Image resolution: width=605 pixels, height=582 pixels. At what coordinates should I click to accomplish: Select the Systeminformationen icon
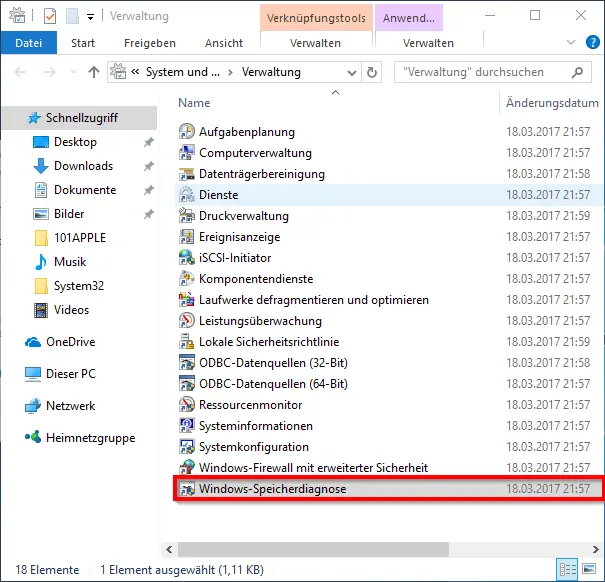[x=187, y=426]
